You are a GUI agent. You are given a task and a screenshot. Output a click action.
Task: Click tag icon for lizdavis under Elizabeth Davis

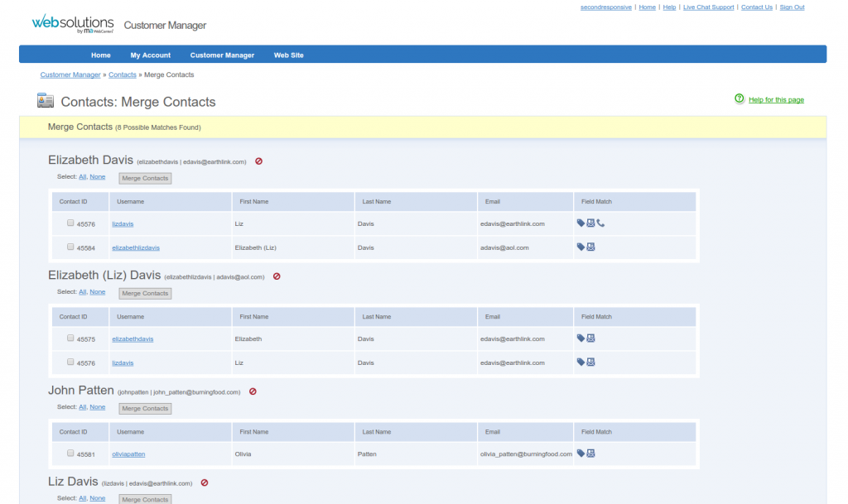click(x=581, y=223)
